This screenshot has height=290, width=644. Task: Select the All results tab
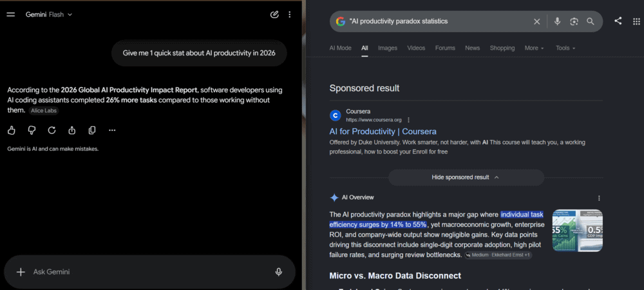pos(365,48)
